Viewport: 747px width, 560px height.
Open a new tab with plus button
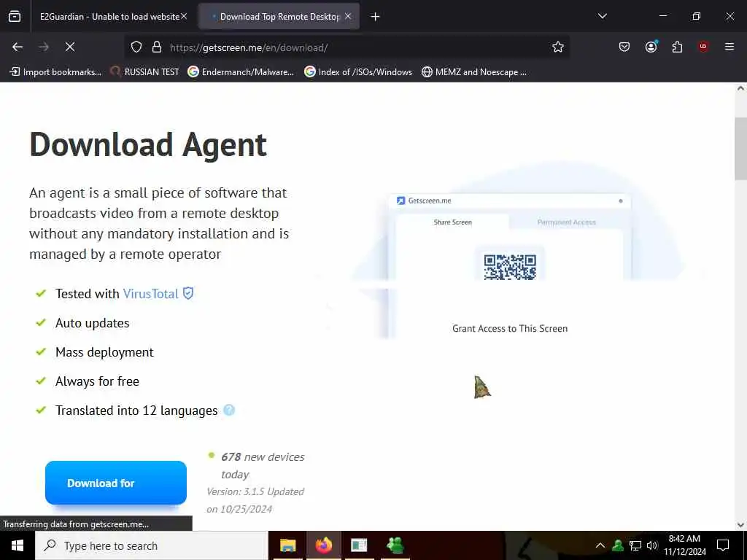[x=376, y=17]
